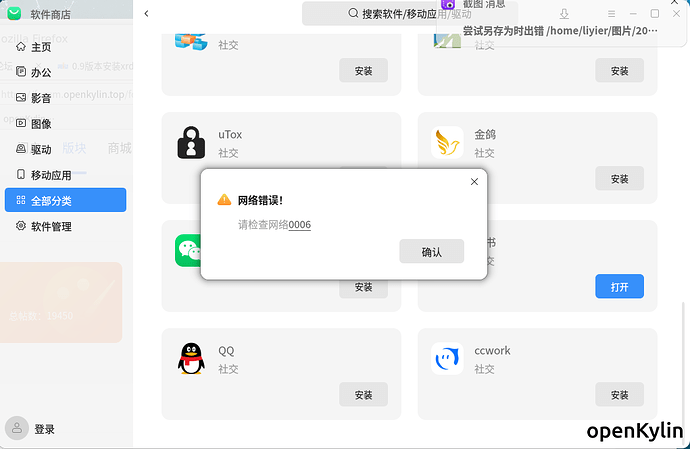Viewport: 690px width, 449px height.
Task: Open the 办公 category
Action: pyautogui.click(x=66, y=72)
